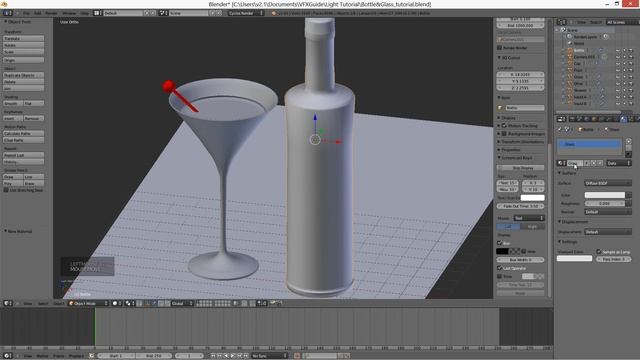This screenshot has width=640, height=360.
Task: Open the viewport shading selector icon
Action: point(116,303)
